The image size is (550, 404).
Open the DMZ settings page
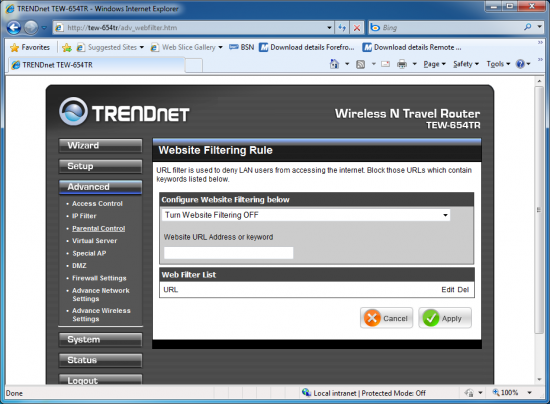point(79,266)
